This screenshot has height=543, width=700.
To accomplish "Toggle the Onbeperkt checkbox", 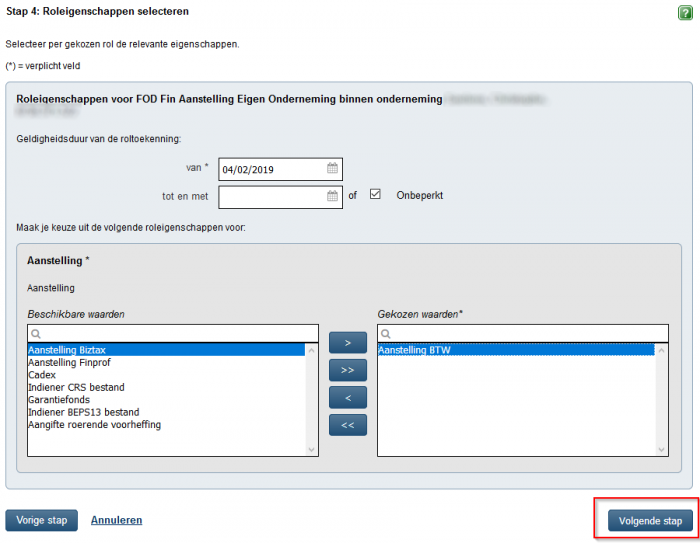I will pos(376,195).
